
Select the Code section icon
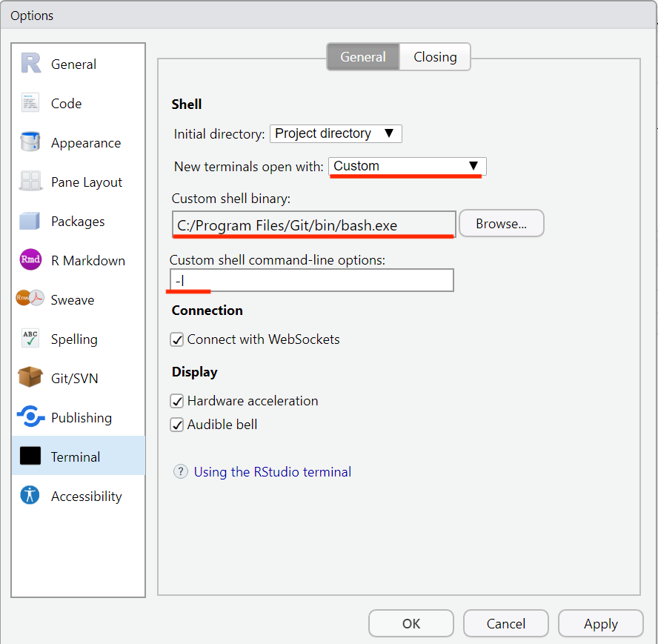click(x=30, y=104)
